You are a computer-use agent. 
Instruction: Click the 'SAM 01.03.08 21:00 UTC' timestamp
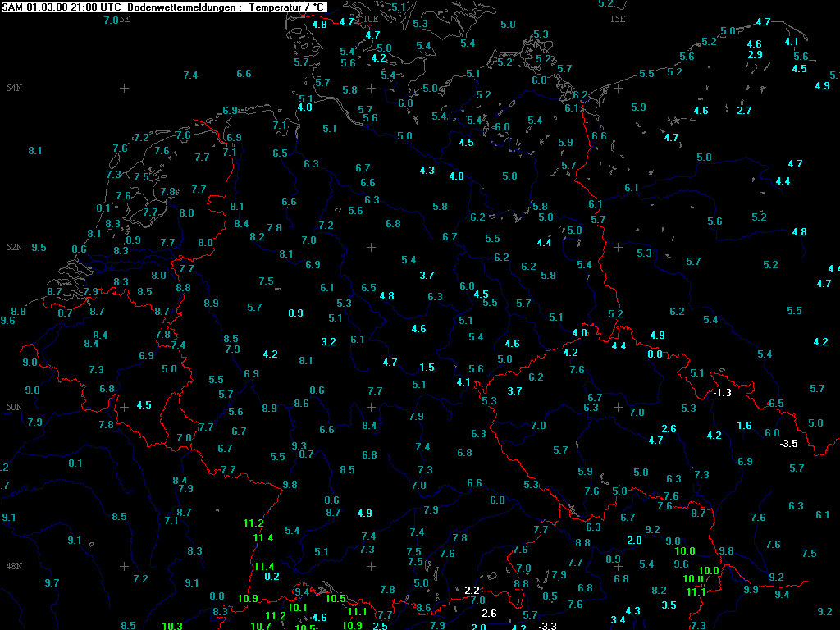coord(62,7)
